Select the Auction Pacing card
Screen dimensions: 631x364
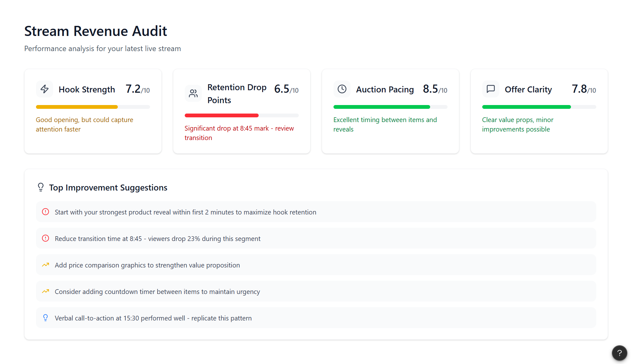[390, 111]
